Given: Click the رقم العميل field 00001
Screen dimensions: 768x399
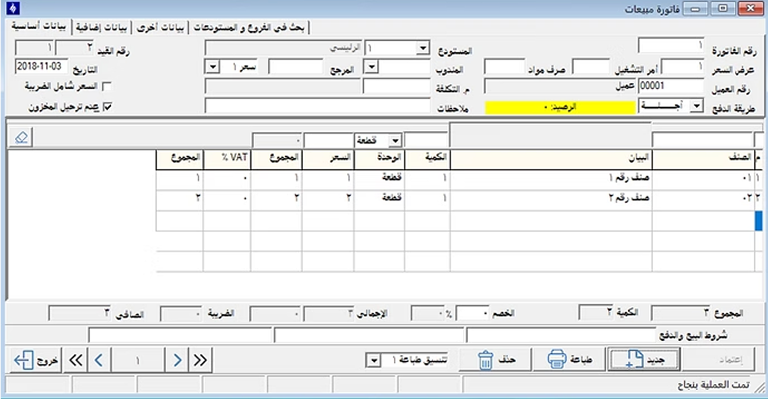Looking at the screenshot, I should [671, 86].
